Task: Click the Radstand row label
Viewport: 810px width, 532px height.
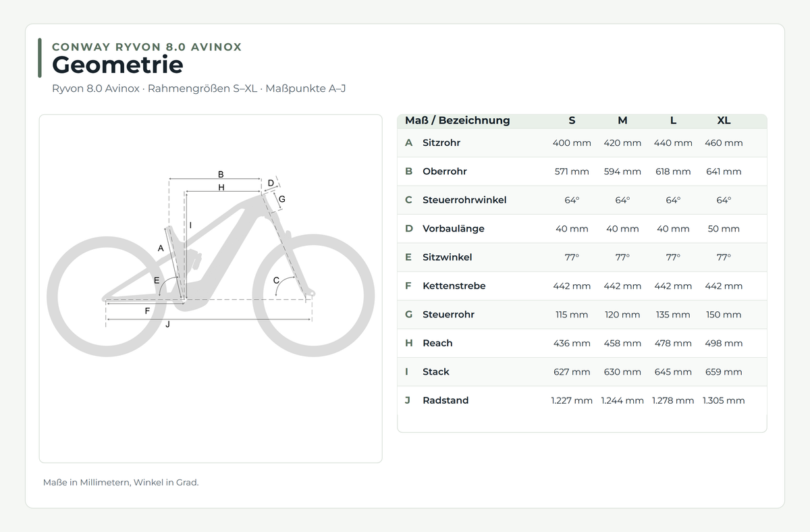Action: pos(446,400)
